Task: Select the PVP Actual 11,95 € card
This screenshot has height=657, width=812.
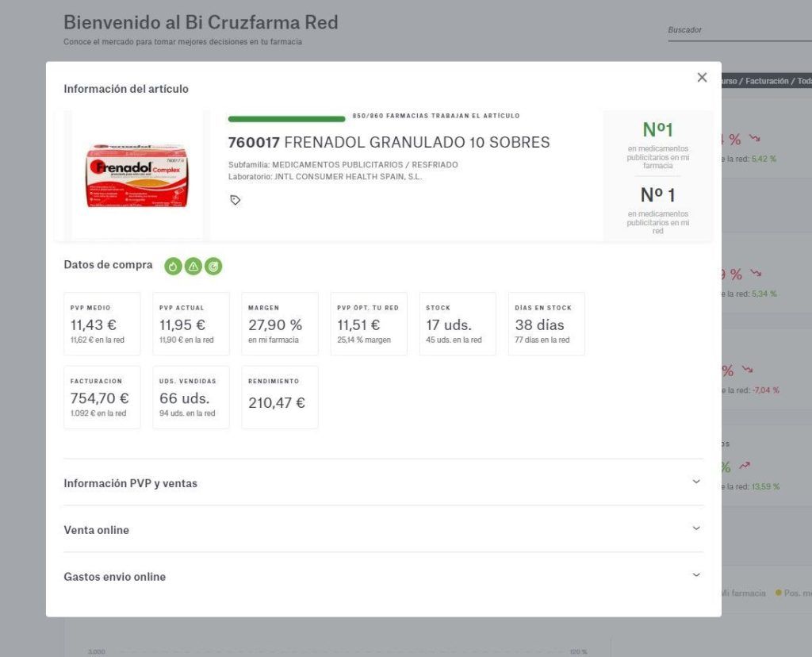Action: (x=191, y=324)
